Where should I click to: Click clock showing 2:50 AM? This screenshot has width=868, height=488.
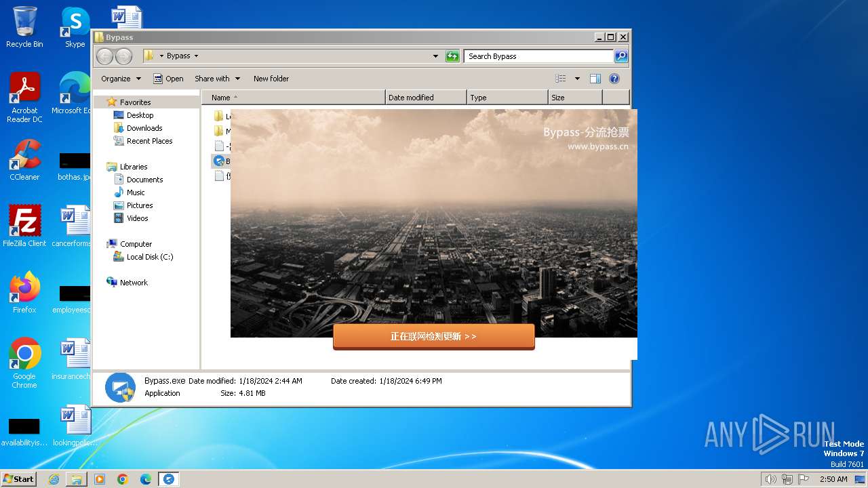[833, 479]
